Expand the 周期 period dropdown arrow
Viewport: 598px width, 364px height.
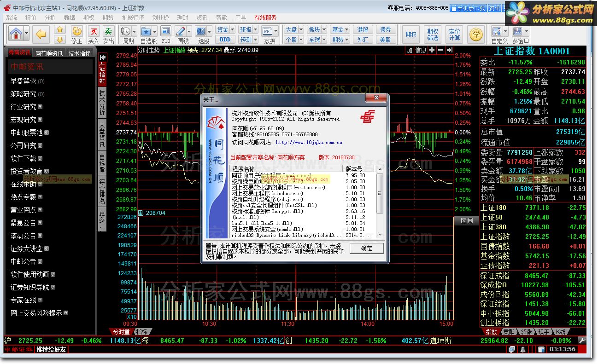(x=134, y=31)
